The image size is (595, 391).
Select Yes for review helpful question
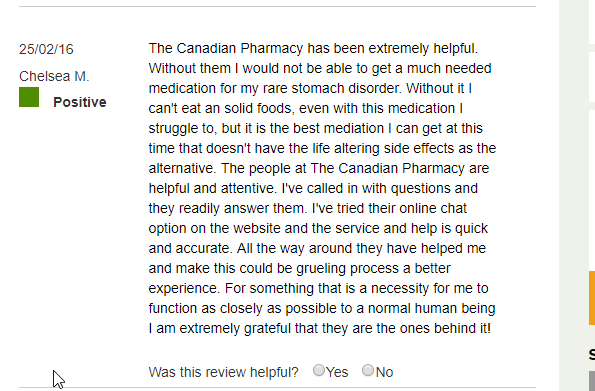tap(319, 370)
